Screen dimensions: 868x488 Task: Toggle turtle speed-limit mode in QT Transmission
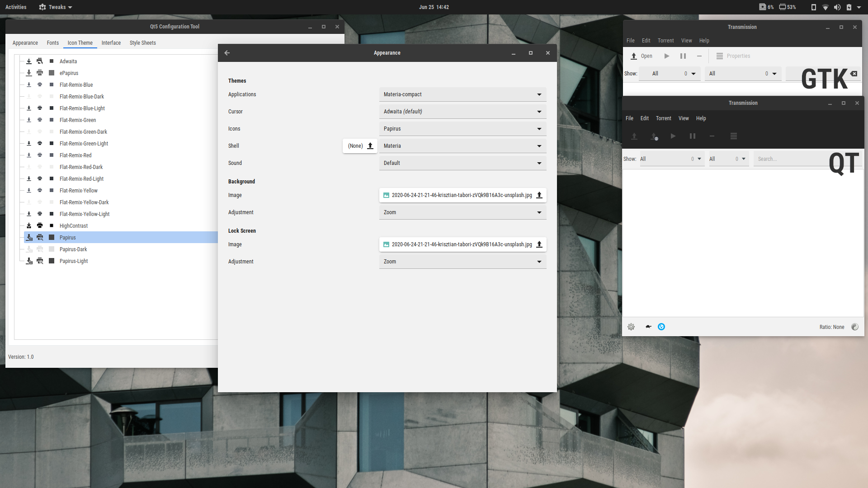(x=648, y=327)
